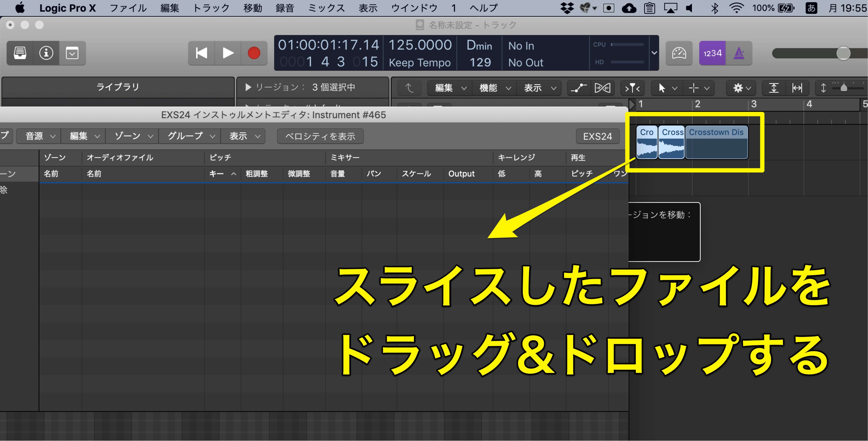Click the tempo value 125.0000
The height and width of the screenshot is (441, 868).
click(420, 45)
